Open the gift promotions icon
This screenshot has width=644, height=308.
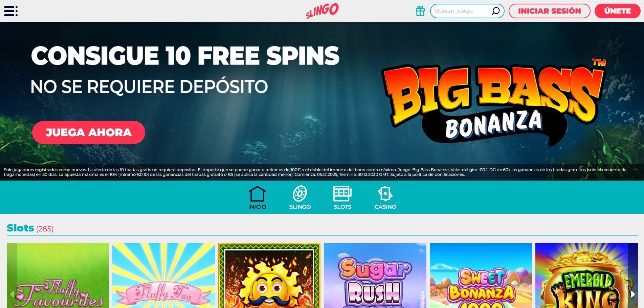(420, 11)
